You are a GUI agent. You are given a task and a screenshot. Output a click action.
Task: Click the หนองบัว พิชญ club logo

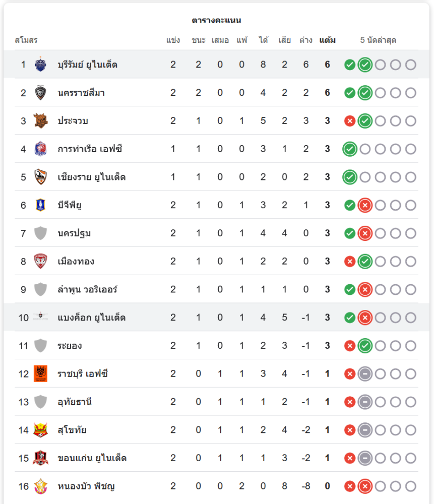40,486
